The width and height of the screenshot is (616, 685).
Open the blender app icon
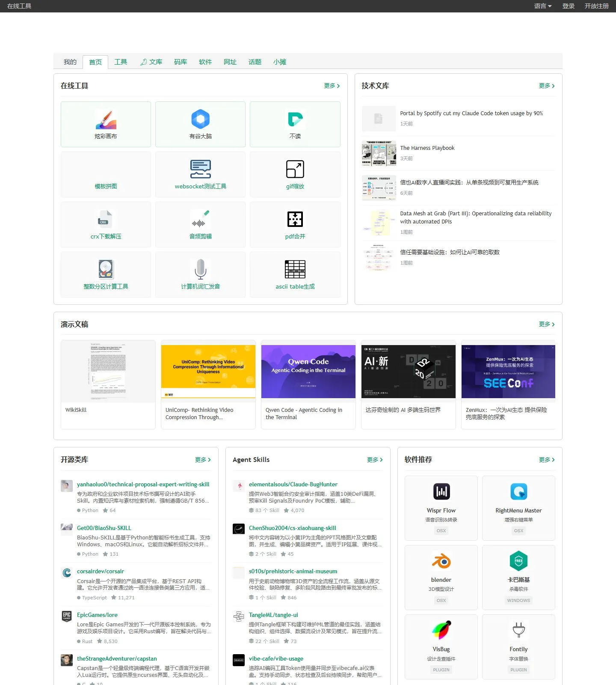coord(441,561)
